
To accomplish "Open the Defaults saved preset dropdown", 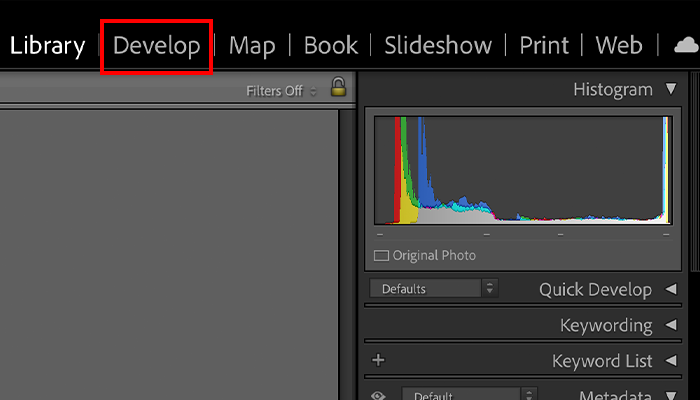I will pyautogui.click(x=434, y=288).
